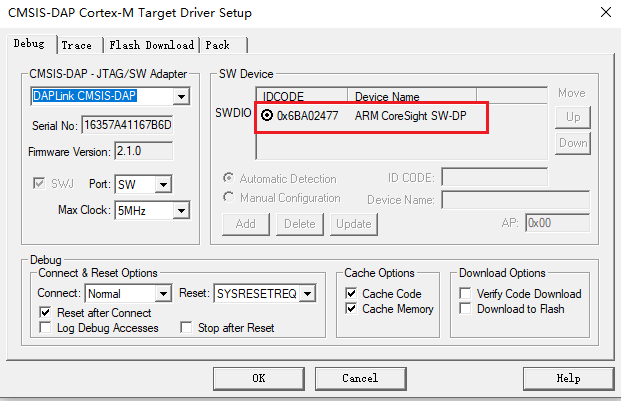Enable Stop after Reset
The width and height of the screenshot is (621, 401).
tap(186, 328)
